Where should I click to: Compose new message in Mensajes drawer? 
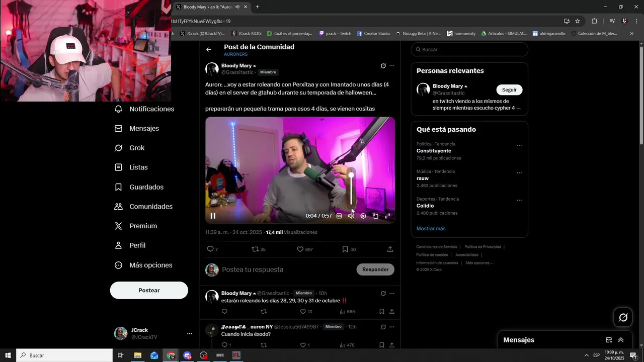point(609,340)
